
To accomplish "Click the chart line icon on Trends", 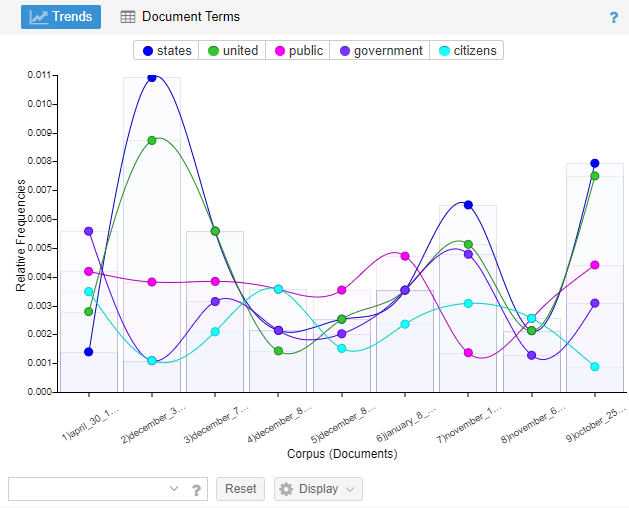I will [x=39, y=17].
